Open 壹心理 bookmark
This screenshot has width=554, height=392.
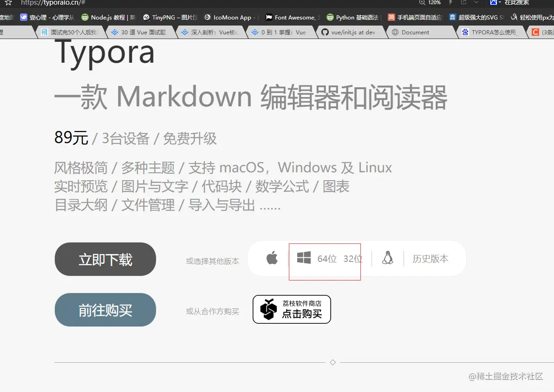tap(47, 17)
